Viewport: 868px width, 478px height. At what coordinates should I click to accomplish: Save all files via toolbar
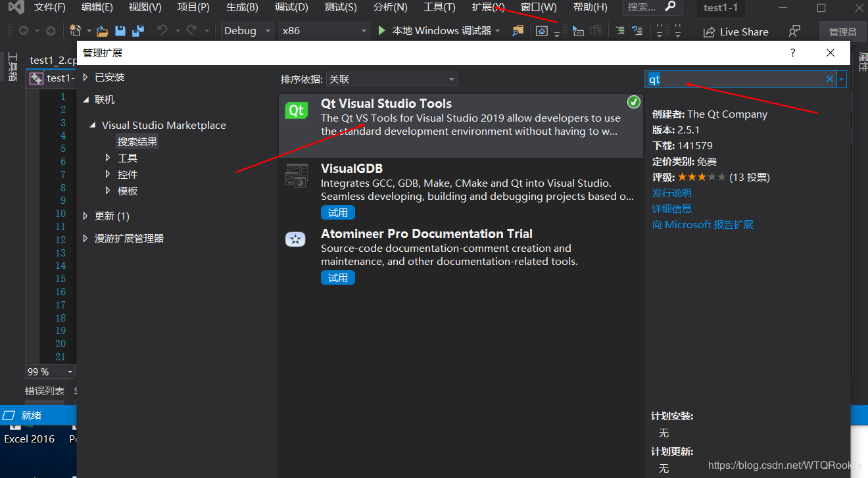point(138,31)
